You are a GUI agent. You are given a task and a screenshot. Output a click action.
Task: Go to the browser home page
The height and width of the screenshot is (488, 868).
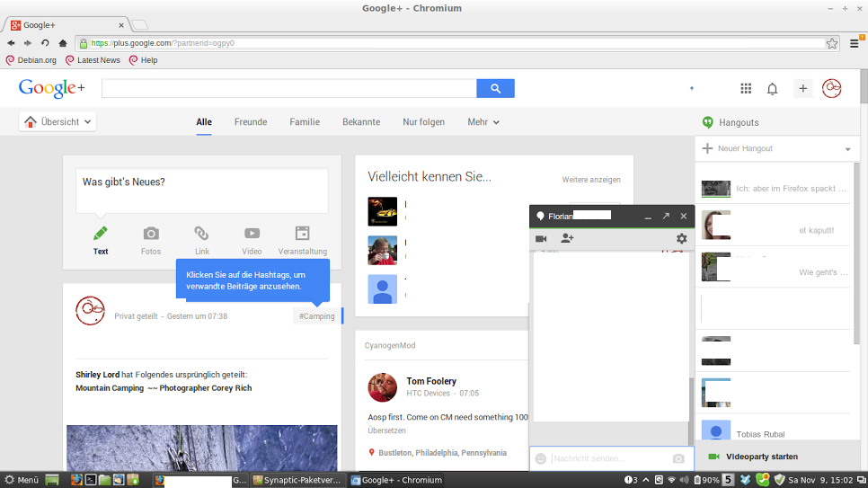(x=63, y=43)
